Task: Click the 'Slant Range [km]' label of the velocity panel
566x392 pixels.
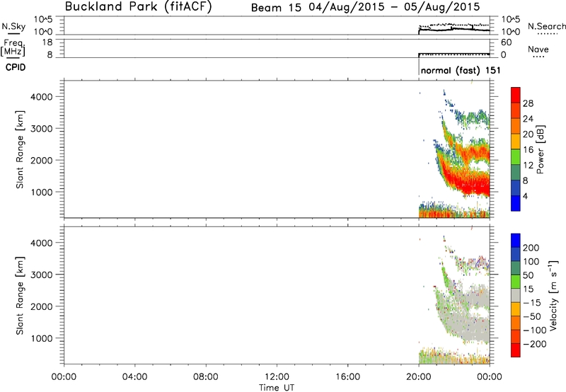Action: click(x=20, y=296)
